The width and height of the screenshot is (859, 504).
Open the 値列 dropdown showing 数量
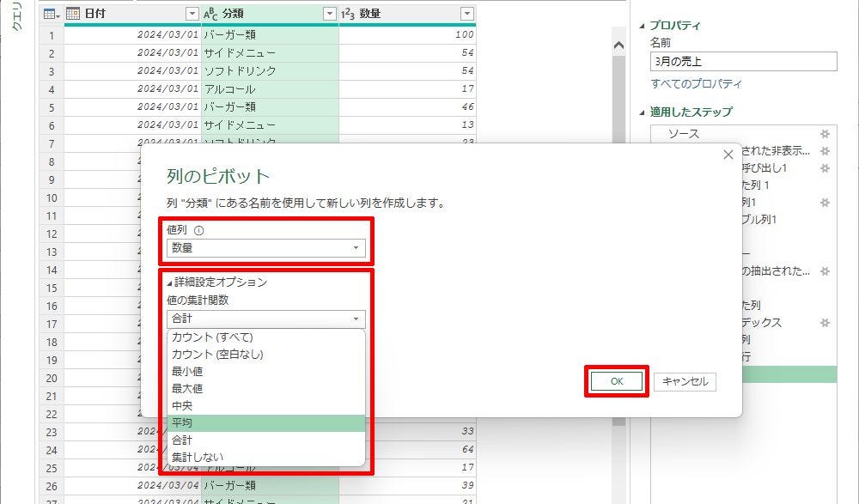click(265, 248)
